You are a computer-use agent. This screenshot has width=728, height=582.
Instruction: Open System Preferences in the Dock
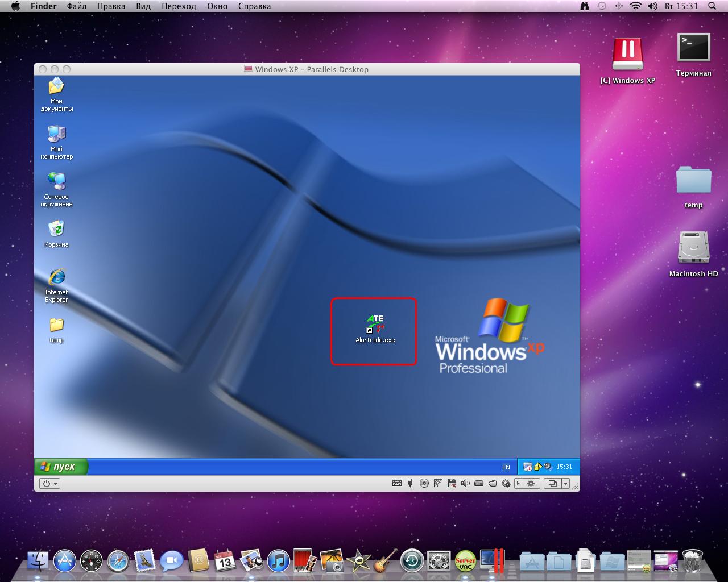tap(439, 561)
